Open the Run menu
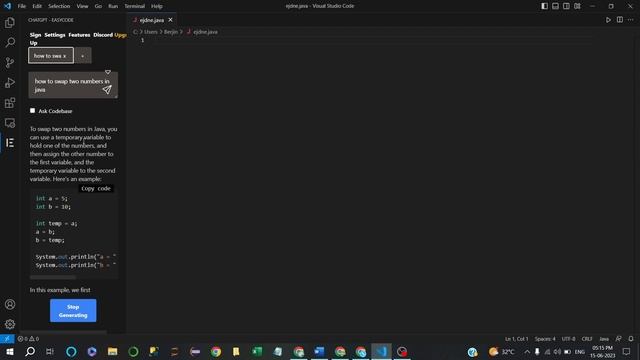Image resolution: width=640 pixels, height=360 pixels. (113, 6)
